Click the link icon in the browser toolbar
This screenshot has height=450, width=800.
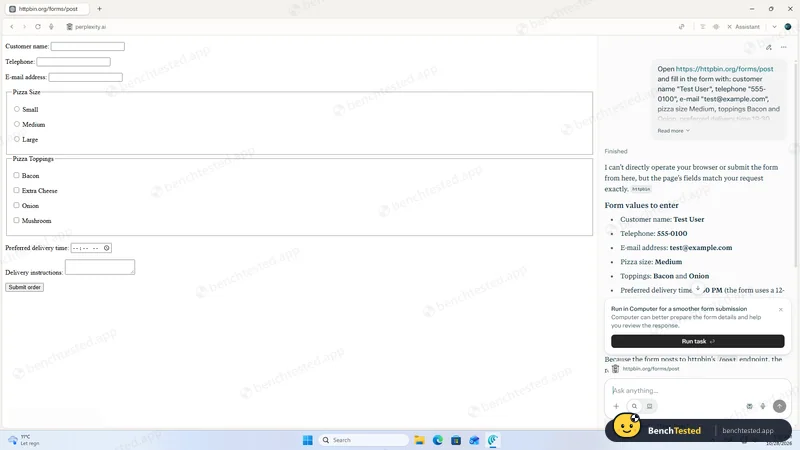pos(682,27)
